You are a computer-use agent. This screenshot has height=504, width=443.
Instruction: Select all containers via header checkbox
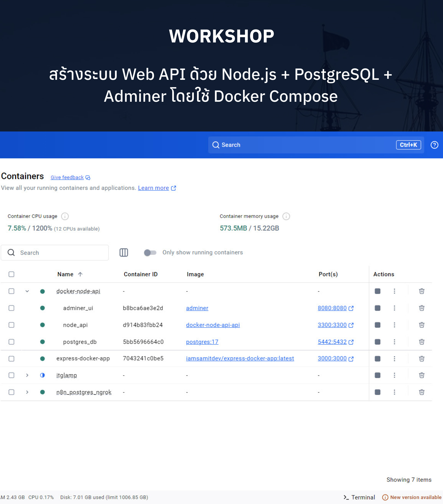point(11,274)
